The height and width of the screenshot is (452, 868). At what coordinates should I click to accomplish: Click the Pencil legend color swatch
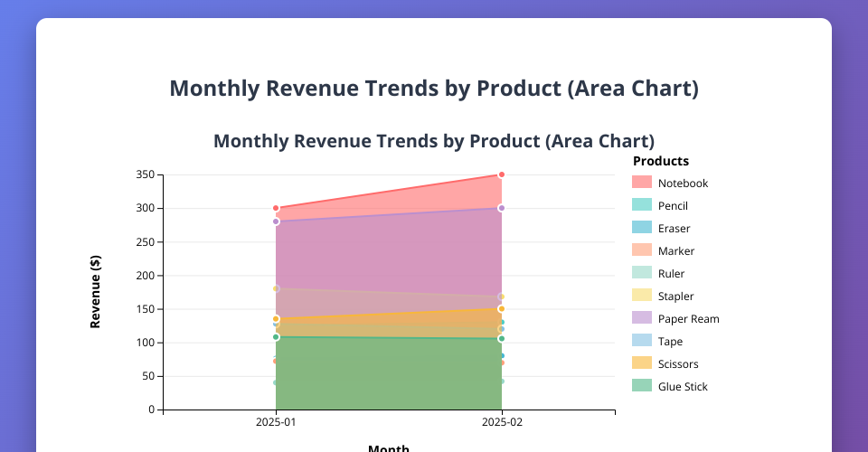click(x=641, y=206)
